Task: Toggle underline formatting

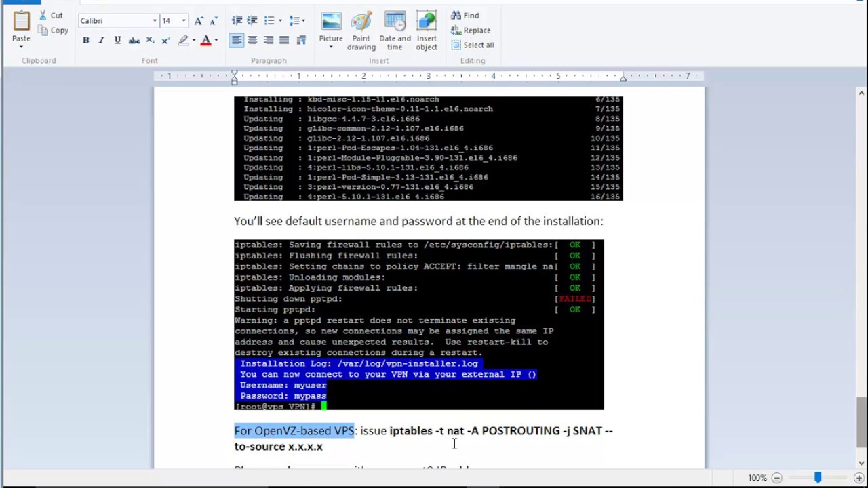Action: (x=117, y=41)
